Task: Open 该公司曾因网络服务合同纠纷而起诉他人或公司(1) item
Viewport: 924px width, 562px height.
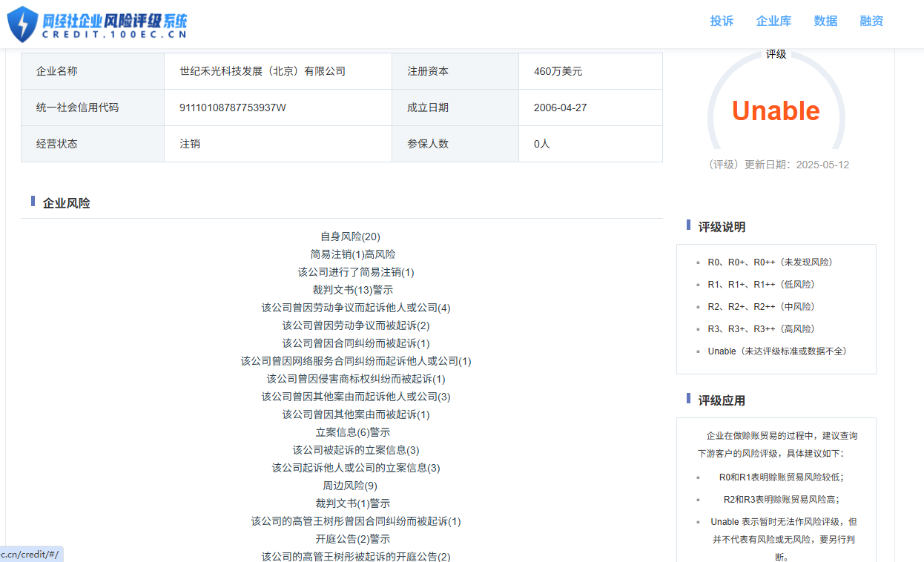Action: tap(356, 361)
